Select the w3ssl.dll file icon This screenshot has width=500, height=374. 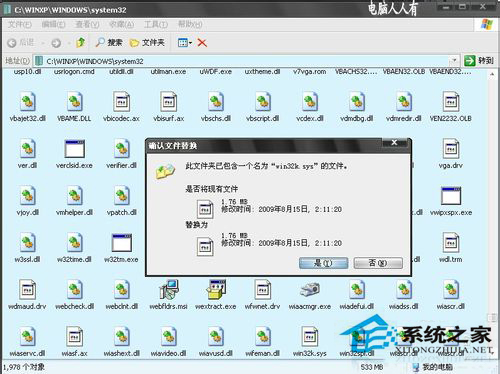pos(28,242)
